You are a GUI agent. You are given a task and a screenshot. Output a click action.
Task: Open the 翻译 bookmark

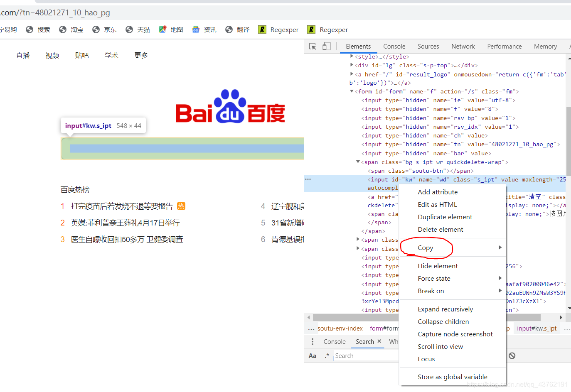coord(238,29)
